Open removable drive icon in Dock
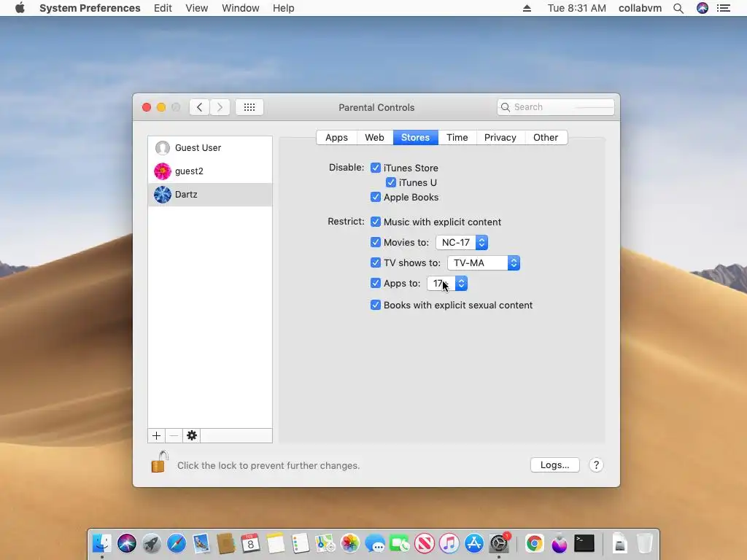Screen dimensions: 747x560 pyautogui.click(x=620, y=543)
